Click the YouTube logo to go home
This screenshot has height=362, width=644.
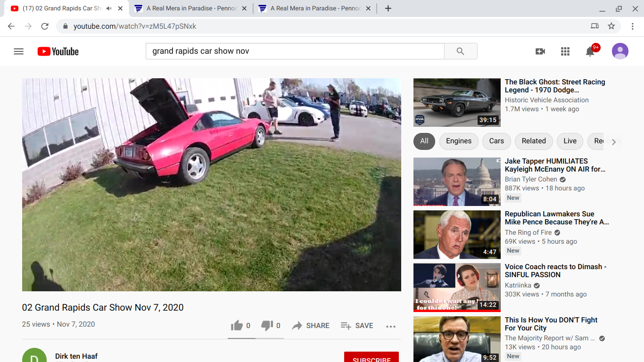pos(58,51)
